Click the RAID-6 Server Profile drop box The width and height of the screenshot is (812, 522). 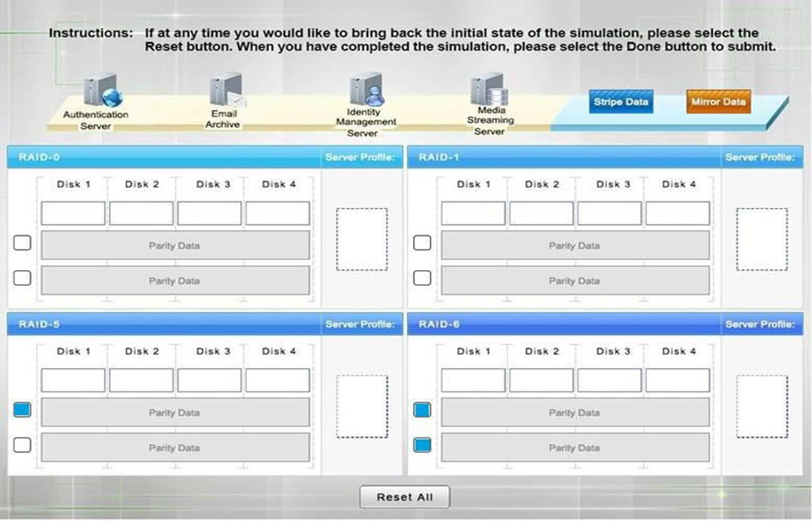click(x=762, y=407)
